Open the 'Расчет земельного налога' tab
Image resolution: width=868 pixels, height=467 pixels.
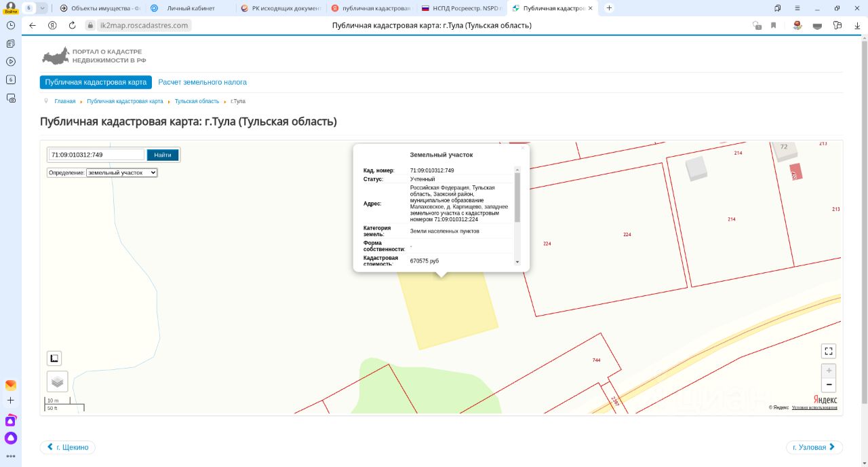(202, 82)
